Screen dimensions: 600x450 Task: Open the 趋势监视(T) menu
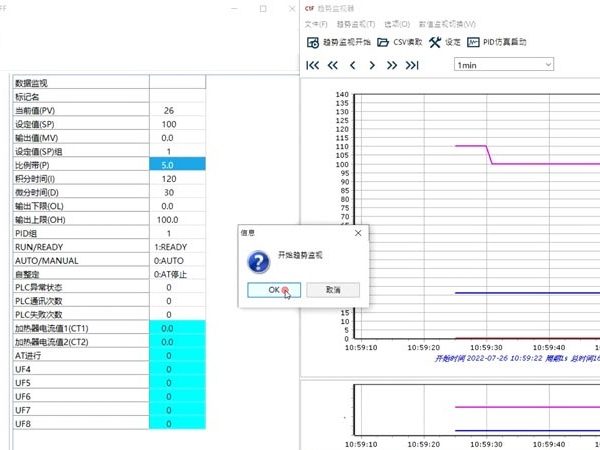[x=355, y=23]
